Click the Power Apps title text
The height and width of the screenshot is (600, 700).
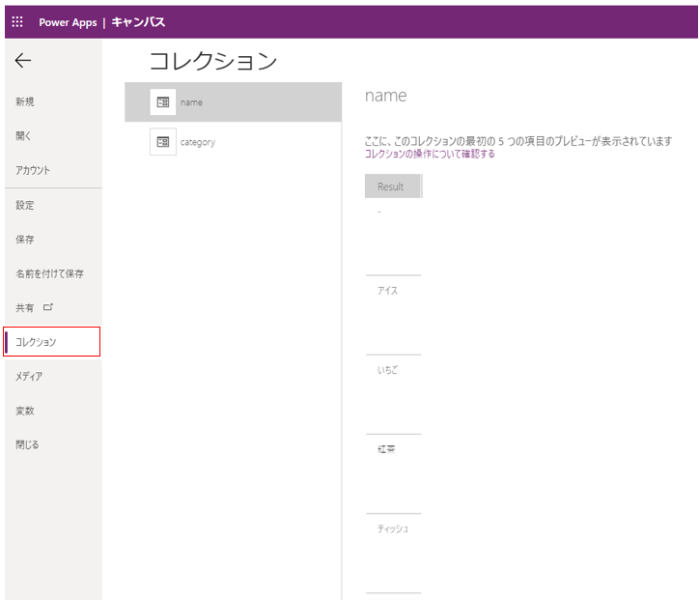[68, 22]
